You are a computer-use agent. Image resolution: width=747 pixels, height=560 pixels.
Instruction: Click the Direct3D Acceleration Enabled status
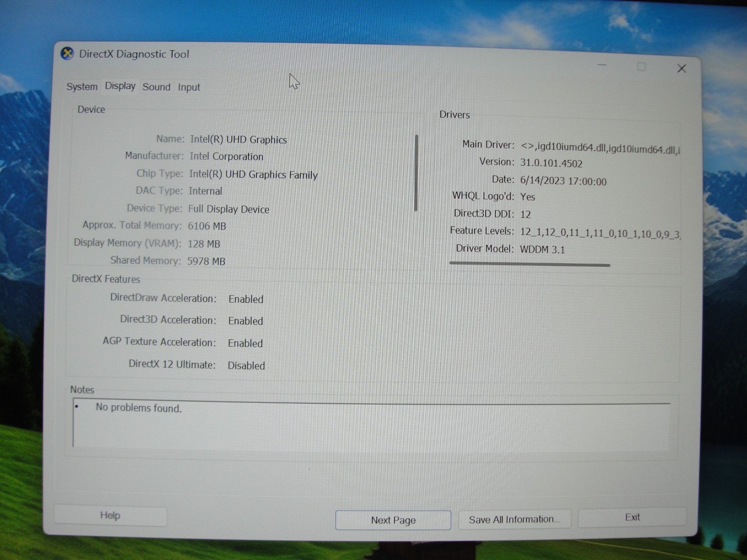pos(246,321)
